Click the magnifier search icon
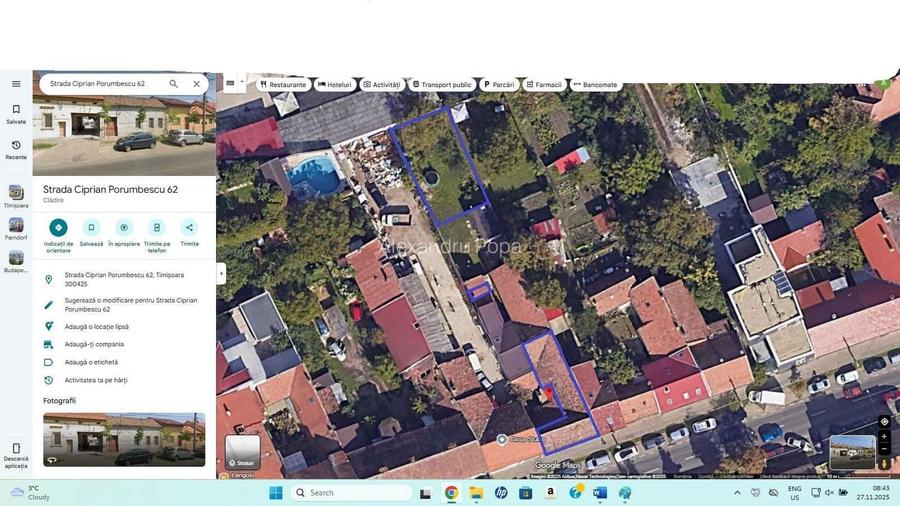Screen dimensions: 900x506 point(173,84)
